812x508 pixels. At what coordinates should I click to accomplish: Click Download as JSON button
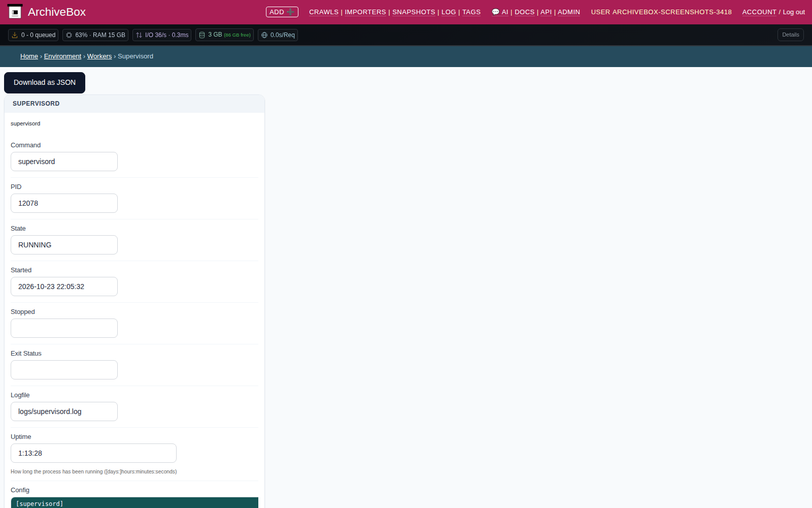click(45, 83)
